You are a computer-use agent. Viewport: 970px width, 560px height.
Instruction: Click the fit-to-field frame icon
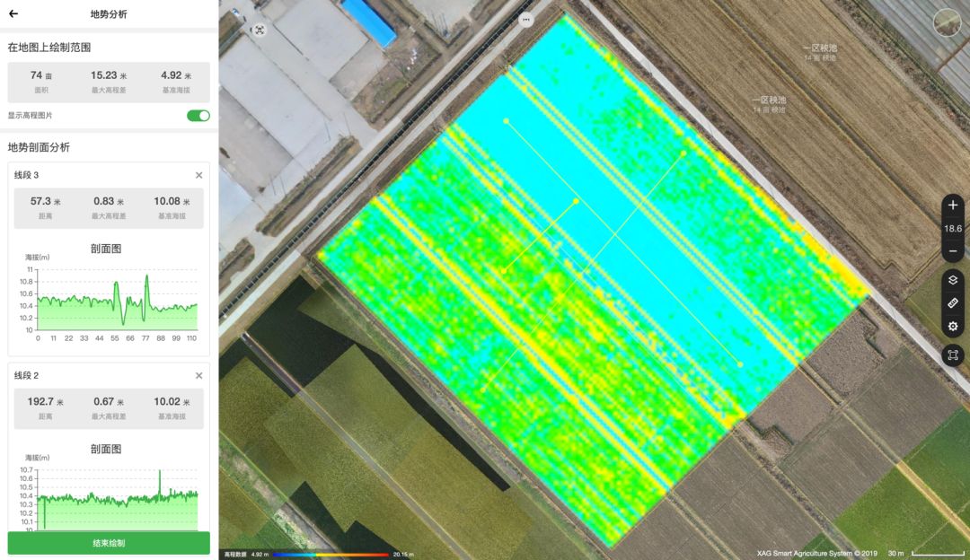click(x=953, y=355)
